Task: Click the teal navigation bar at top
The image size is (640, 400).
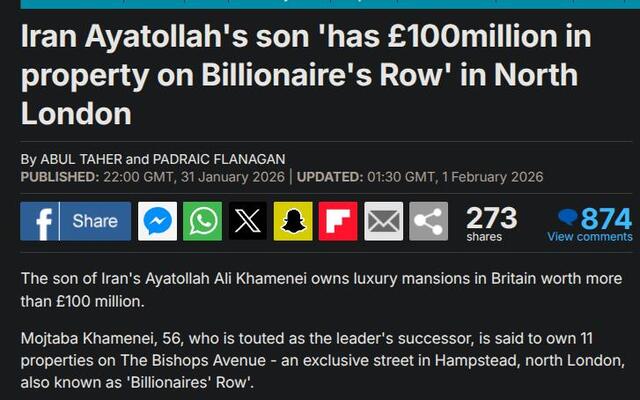Action: tap(320, 3)
